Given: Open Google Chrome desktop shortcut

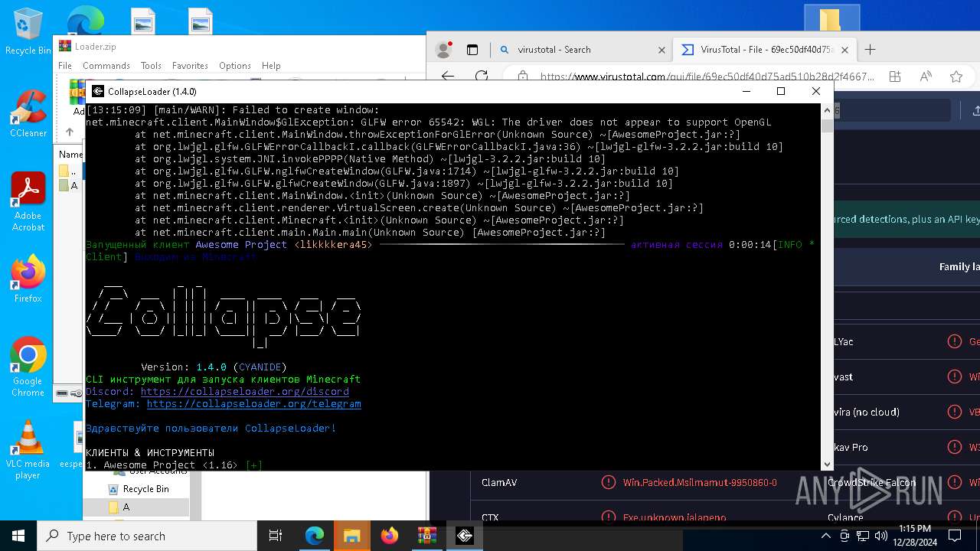Looking at the screenshot, I should 28,367.
